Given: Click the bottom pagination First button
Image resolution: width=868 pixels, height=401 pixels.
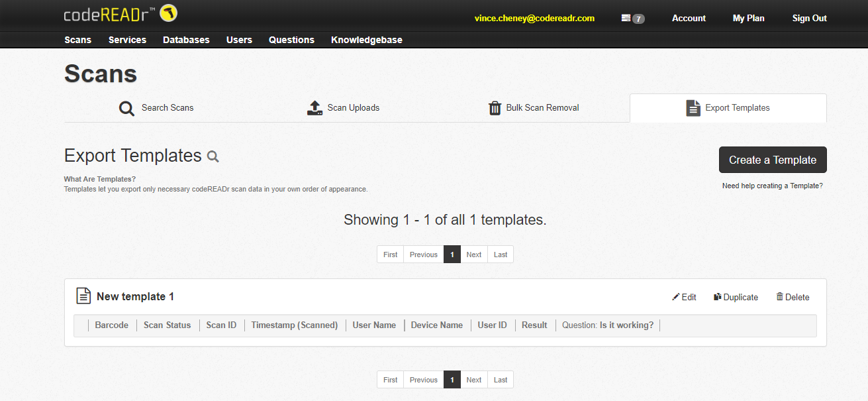Looking at the screenshot, I should click(391, 380).
